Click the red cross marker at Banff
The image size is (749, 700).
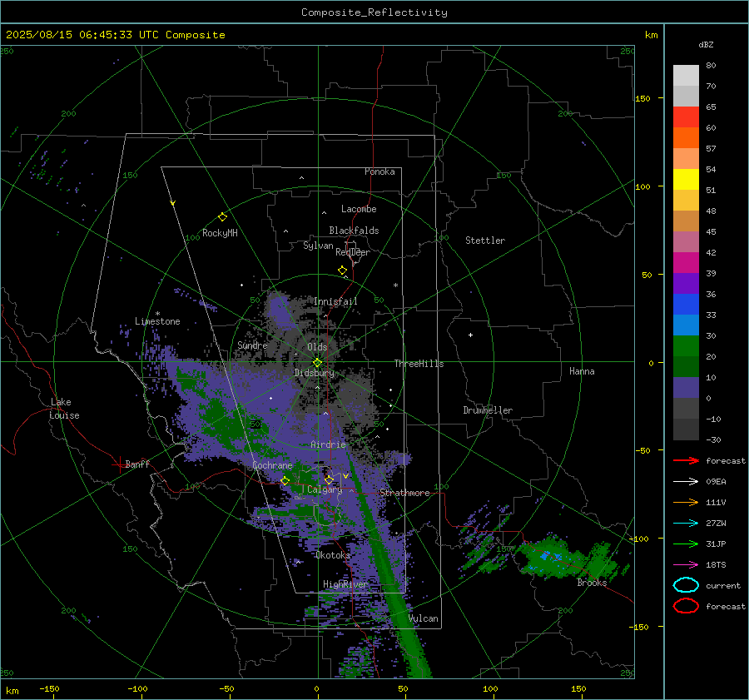click(x=119, y=465)
